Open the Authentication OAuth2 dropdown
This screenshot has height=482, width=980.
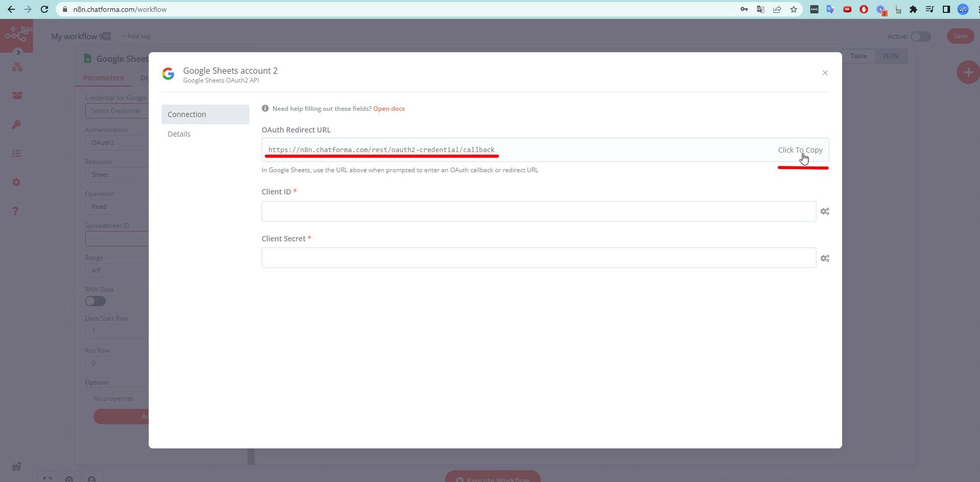tap(117, 143)
